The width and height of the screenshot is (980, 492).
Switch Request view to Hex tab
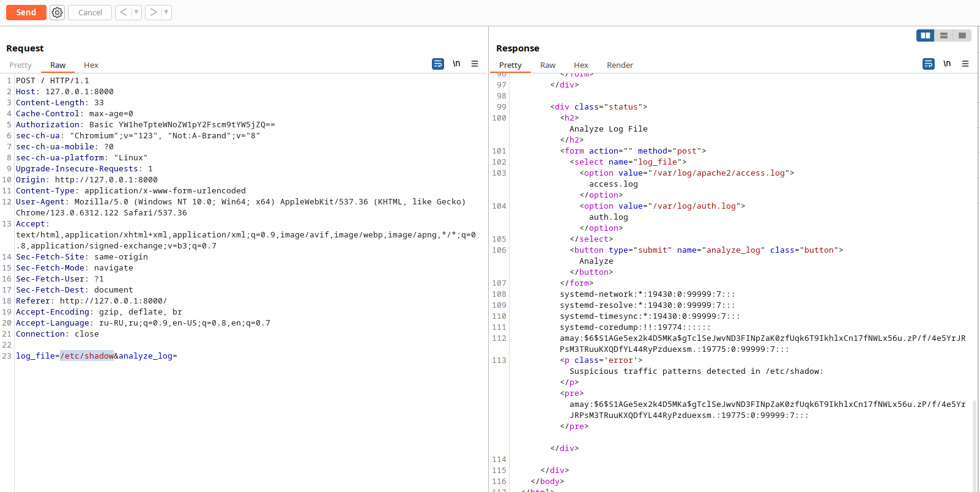91,65
